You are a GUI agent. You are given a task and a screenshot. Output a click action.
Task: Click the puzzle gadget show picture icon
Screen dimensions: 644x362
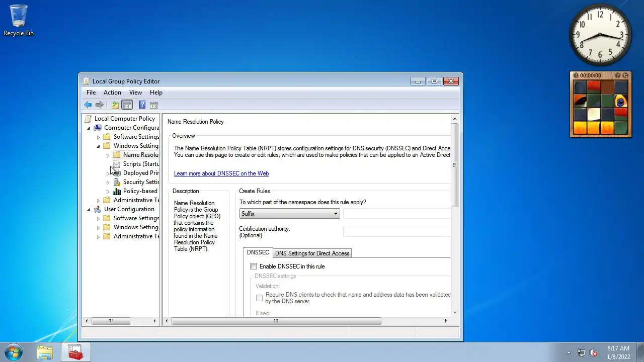click(618, 75)
